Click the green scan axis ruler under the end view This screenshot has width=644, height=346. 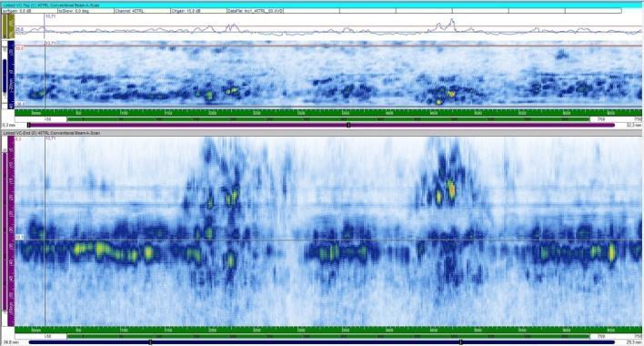(328, 330)
